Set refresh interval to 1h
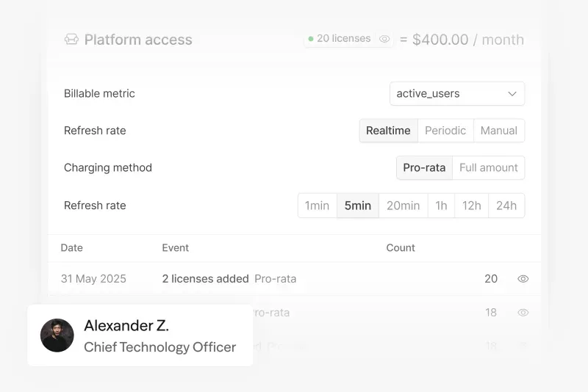 441,206
